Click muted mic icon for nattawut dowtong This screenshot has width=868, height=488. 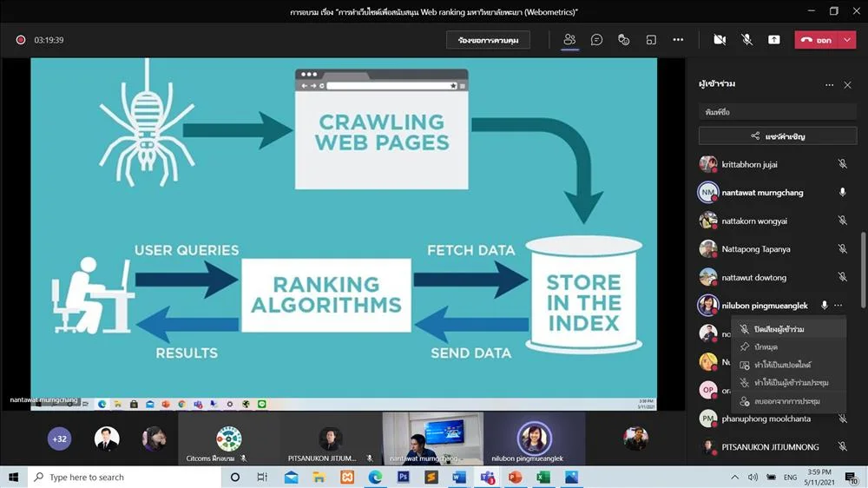point(842,277)
